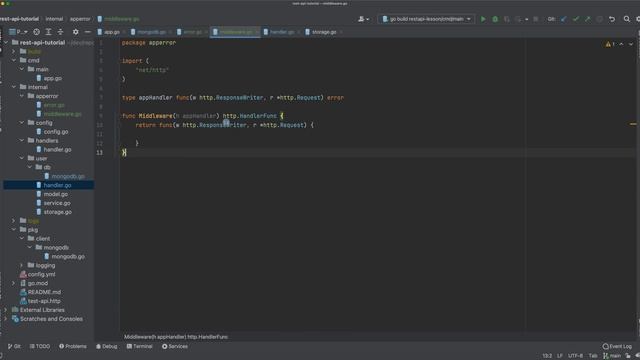Viewport: 640px width, 360px height.
Task: Collapse the apperror folder
Action: click(x=22, y=96)
